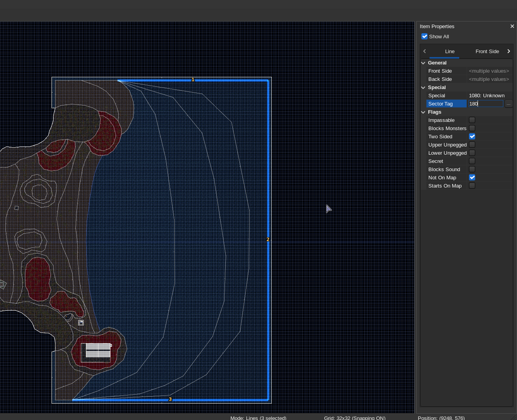Close the Item Properties panel
This screenshot has width=517, height=420.
tap(512, 26)
